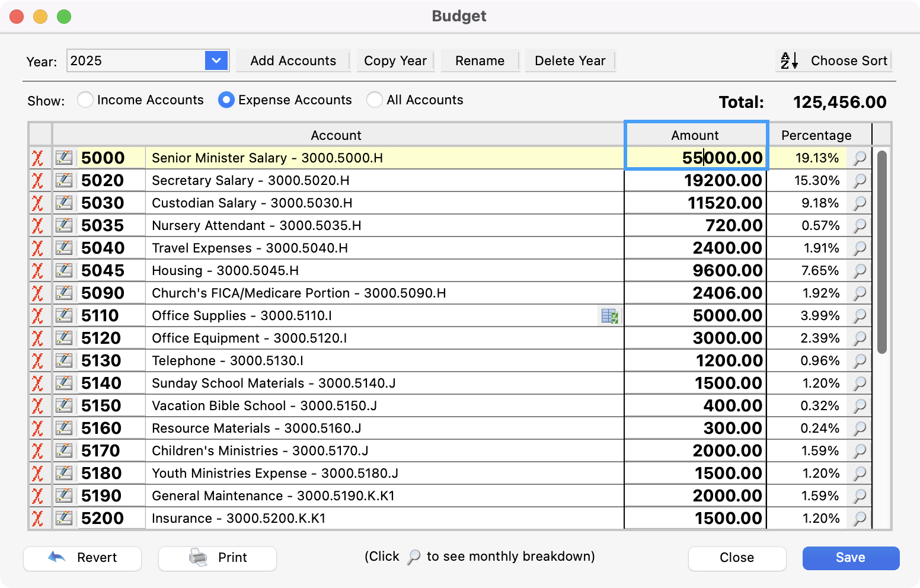Viewport: 920px width, 588px height.
Task: Click edit icon for Custodian Salary account
Action: pyautogui.click(x=64, y=203)
